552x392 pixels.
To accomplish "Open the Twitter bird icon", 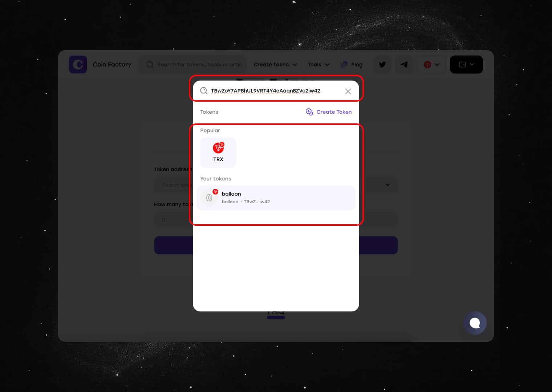I will pos(382,65).
